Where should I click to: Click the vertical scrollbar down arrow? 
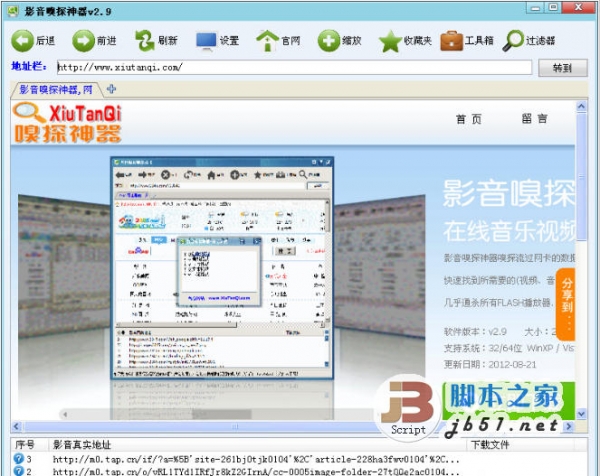coord(582,414)
